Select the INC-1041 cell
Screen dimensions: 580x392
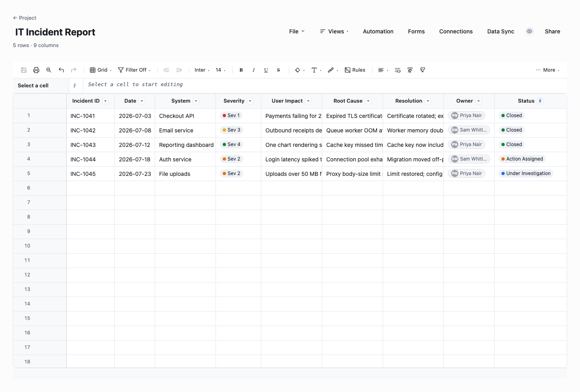coord(91,116)
